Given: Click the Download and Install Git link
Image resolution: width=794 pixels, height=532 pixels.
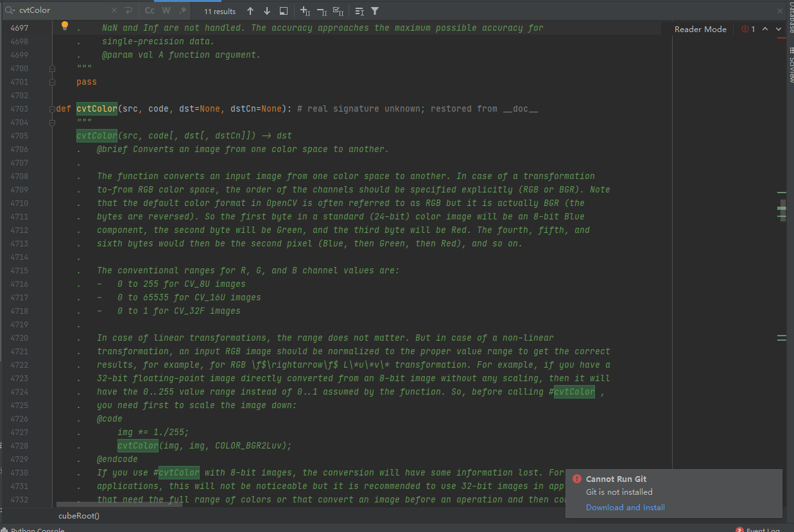Looking at the screenshot, I should (x=625, y=507).
